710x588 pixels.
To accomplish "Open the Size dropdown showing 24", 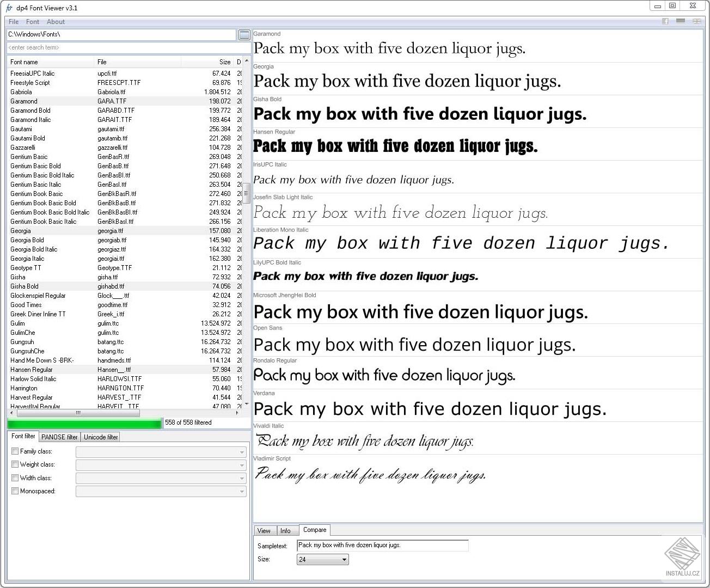I will click(344, 559).
